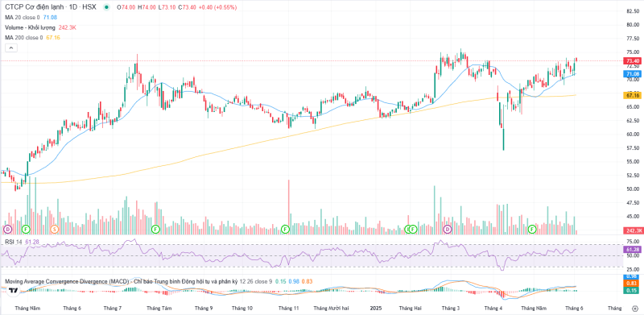
Task: Click the Tháng Tám time axis label
Action: click(159, 308)
